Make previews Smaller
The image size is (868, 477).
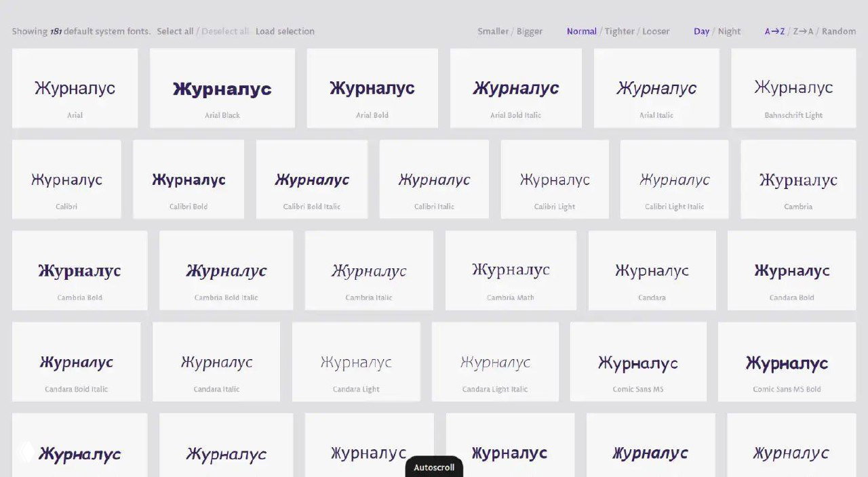[494, 31]
